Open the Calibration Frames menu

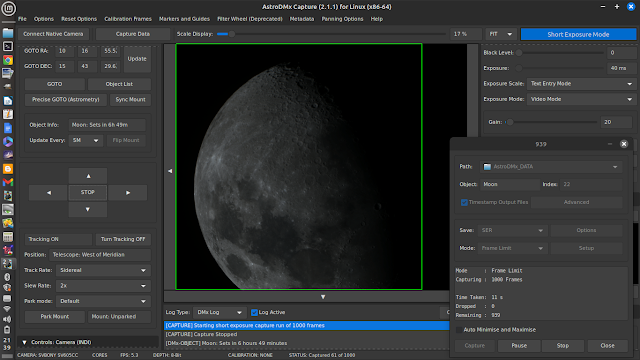[128, 19]
